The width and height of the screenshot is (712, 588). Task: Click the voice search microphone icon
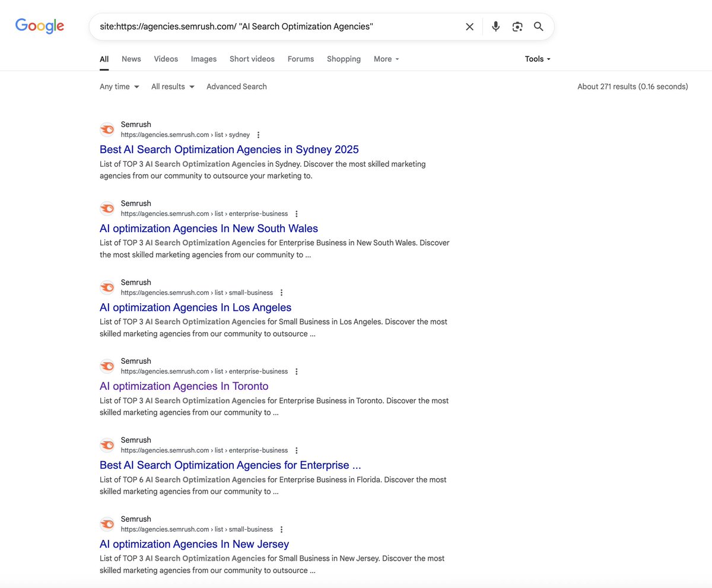(495, 26)
